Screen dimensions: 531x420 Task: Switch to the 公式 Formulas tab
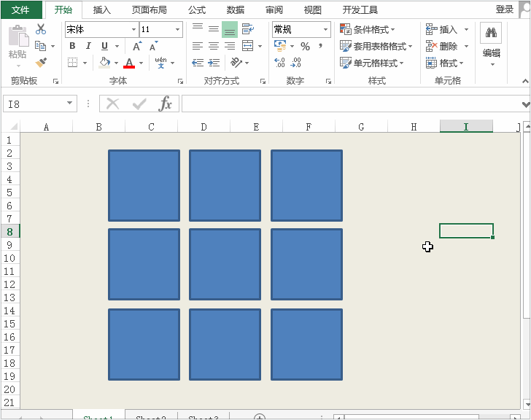point(197,9)
